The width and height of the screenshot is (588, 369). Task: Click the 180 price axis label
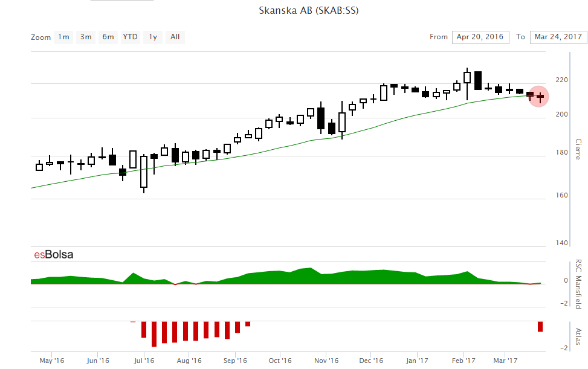(562, 152)
